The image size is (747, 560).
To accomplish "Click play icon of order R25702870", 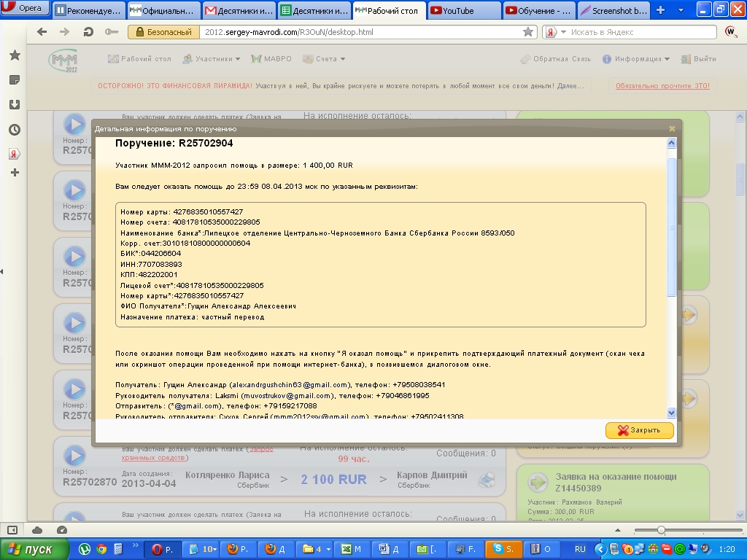I will point(74,456).
